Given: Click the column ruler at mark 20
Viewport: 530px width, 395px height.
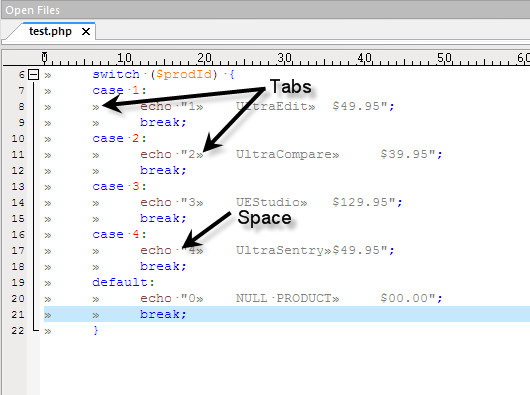Looking at the screenshot, I should pyautogui.click(x=204, y=58).
